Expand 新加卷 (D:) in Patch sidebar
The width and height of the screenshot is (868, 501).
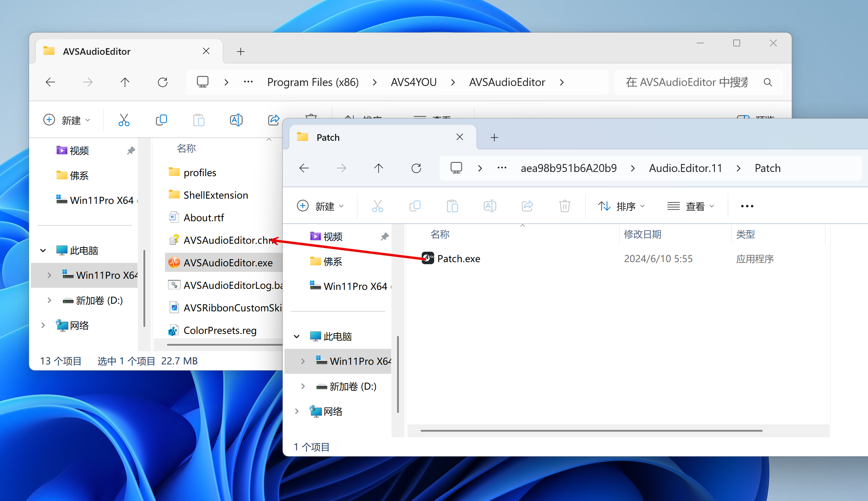point(303,386)
